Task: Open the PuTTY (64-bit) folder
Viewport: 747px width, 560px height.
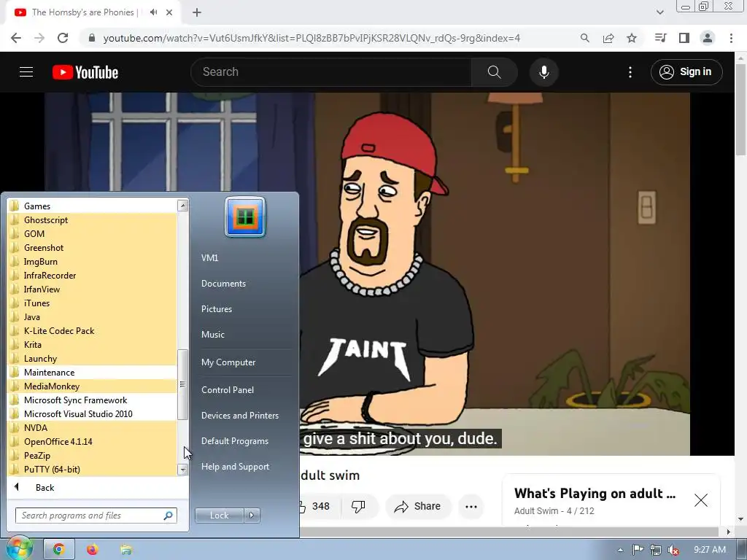Action: (93, 469)
